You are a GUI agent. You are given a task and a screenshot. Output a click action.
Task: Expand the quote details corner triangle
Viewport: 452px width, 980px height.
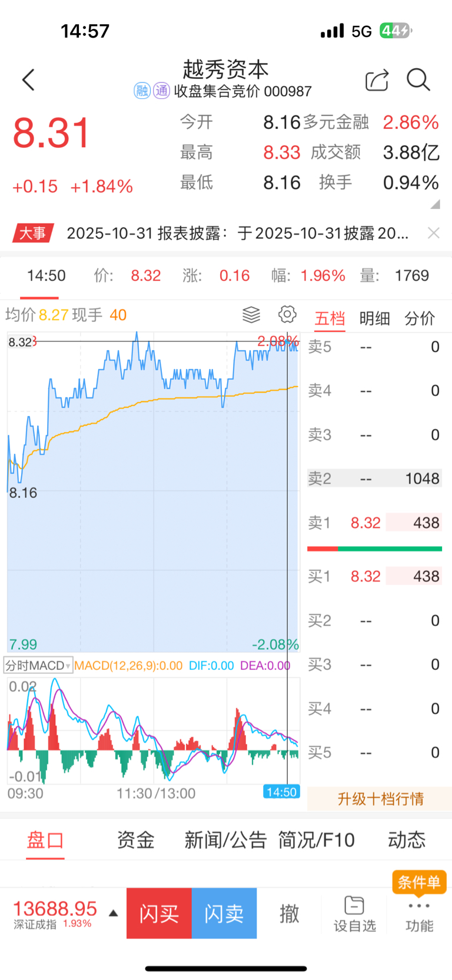click(x=435, y=204)
